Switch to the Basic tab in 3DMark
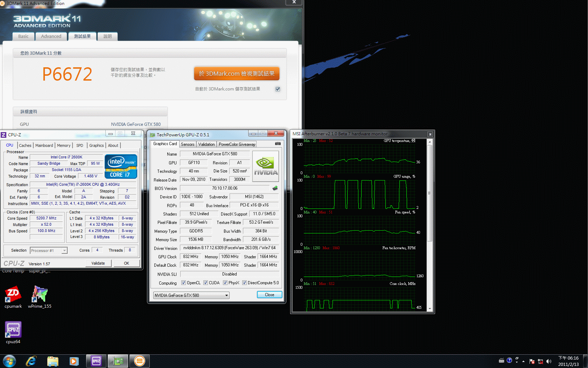588x368 pixels. 23,36
